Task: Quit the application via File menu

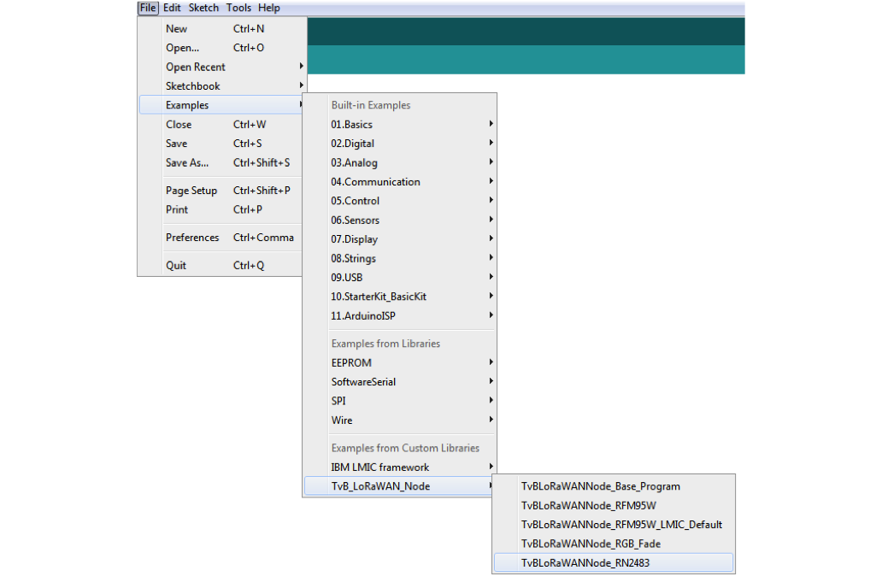Action: click(176, 266)
